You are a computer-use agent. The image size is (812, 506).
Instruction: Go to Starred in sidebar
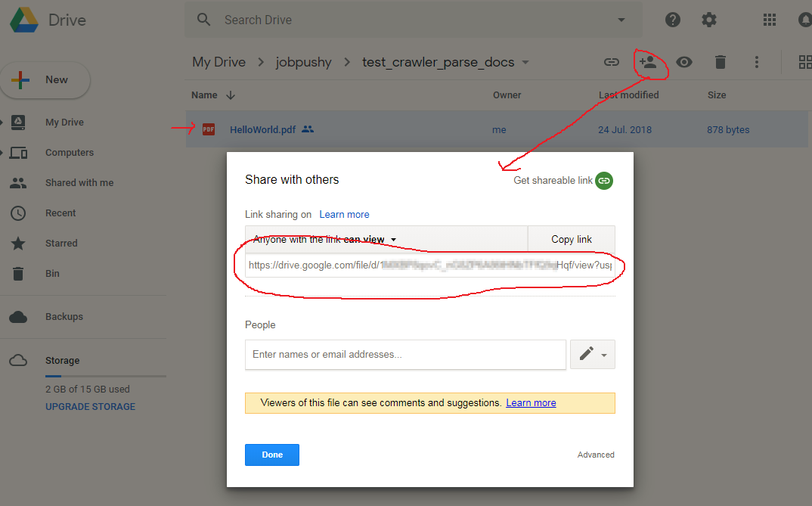(x=61, y=243)
